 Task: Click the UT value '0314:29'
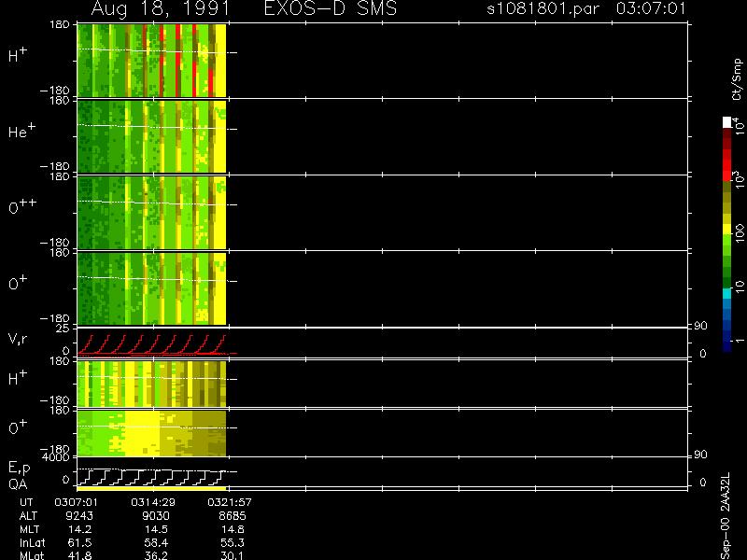[x=153, y=502]
